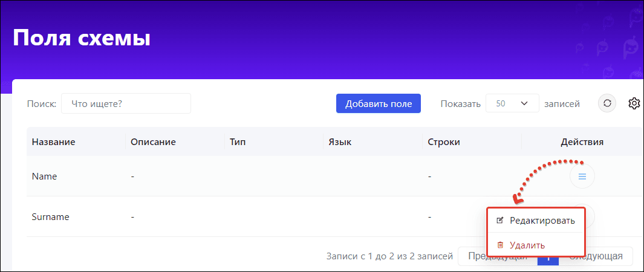Go to the Предыдущая page
644x272 pixels.
[x=498, y=256]
